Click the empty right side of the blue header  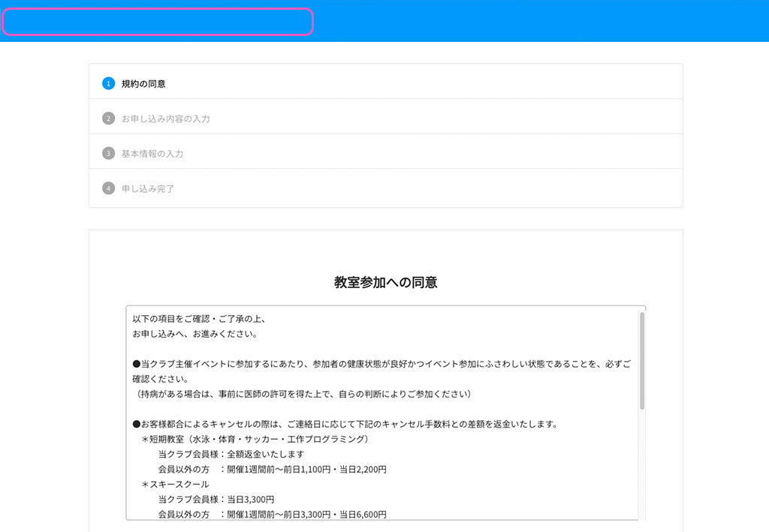(x=541, y=21)
